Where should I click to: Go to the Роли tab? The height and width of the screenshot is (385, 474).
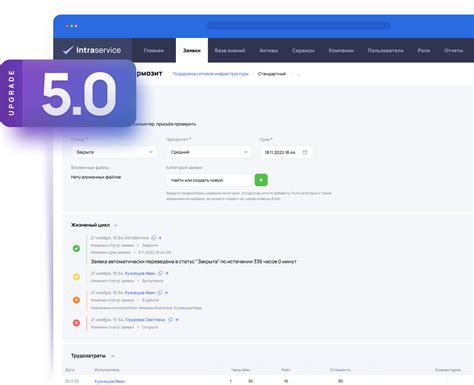424,51
